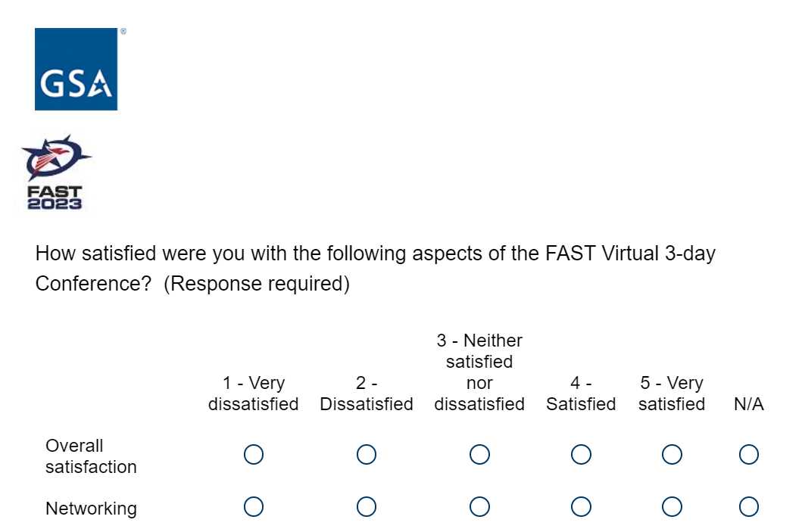Click the '1 - Very dissatisfied' column header

tap(254, 394)
